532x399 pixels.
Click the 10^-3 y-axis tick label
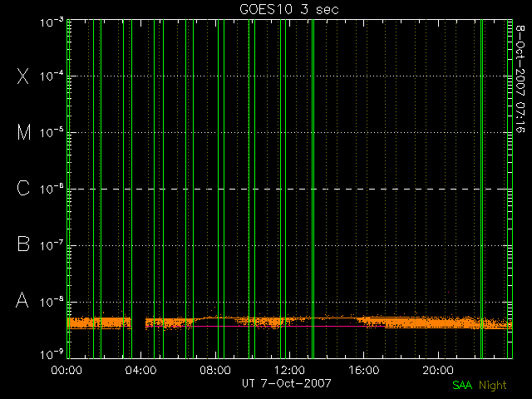tap(52, 22)
